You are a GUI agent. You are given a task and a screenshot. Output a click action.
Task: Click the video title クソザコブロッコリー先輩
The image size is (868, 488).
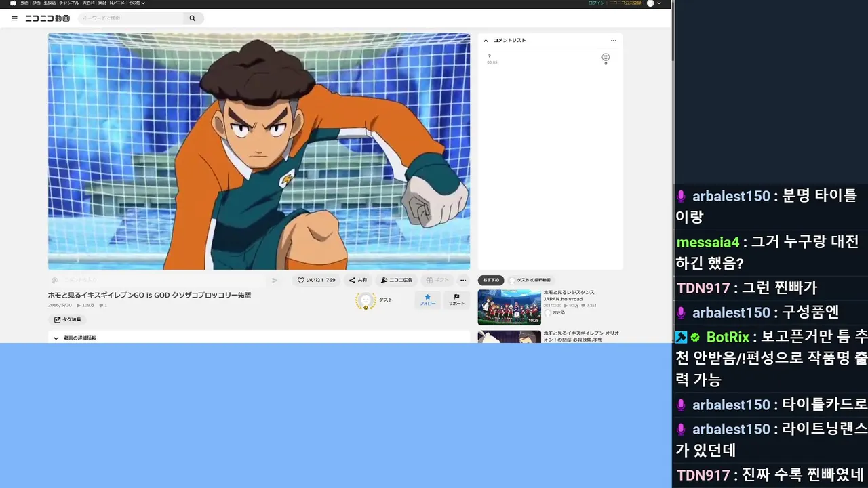[x=149, y=295]
